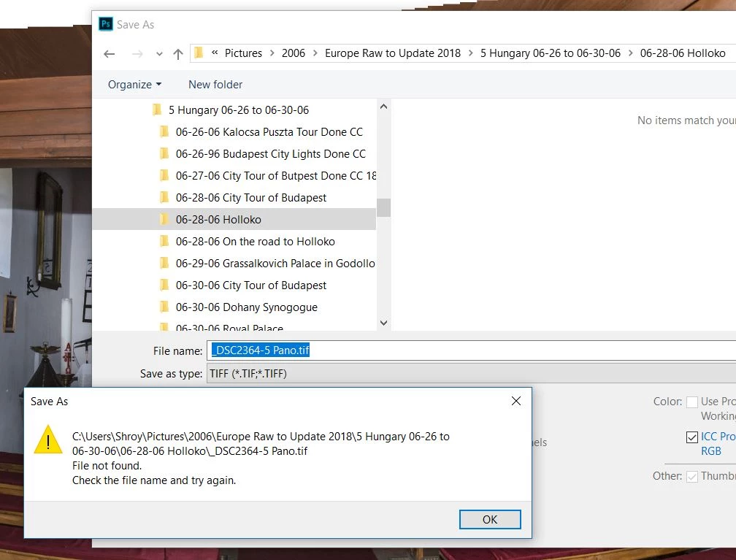Click the yellow warning icon in dialog
Screen dimensions: 736x560
click(48, 440)
